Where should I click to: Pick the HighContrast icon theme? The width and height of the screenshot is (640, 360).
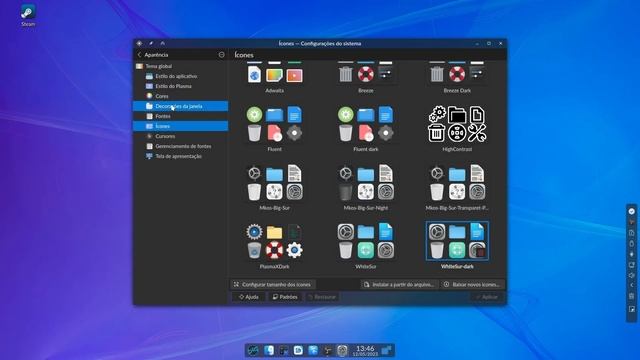point(457,129)
